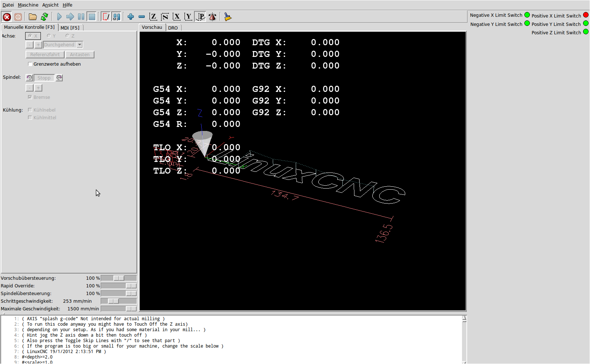Select perspective P view
Screen dimensions: 590x364
coord(200,17)
